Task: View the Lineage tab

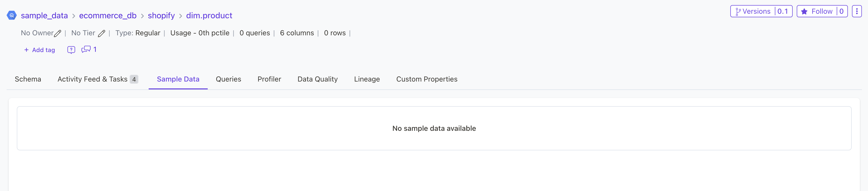Action: coord(367,79)
